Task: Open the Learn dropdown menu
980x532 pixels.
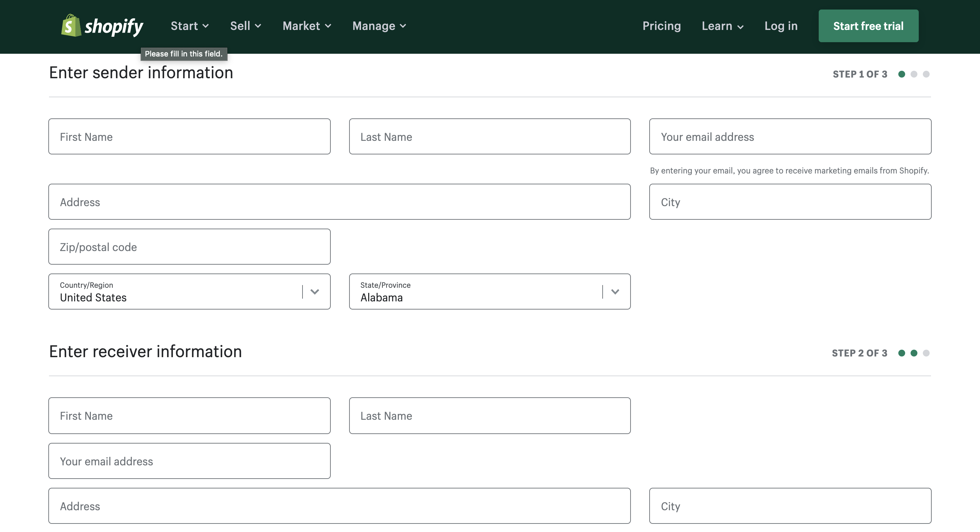Action: point(722,26)
